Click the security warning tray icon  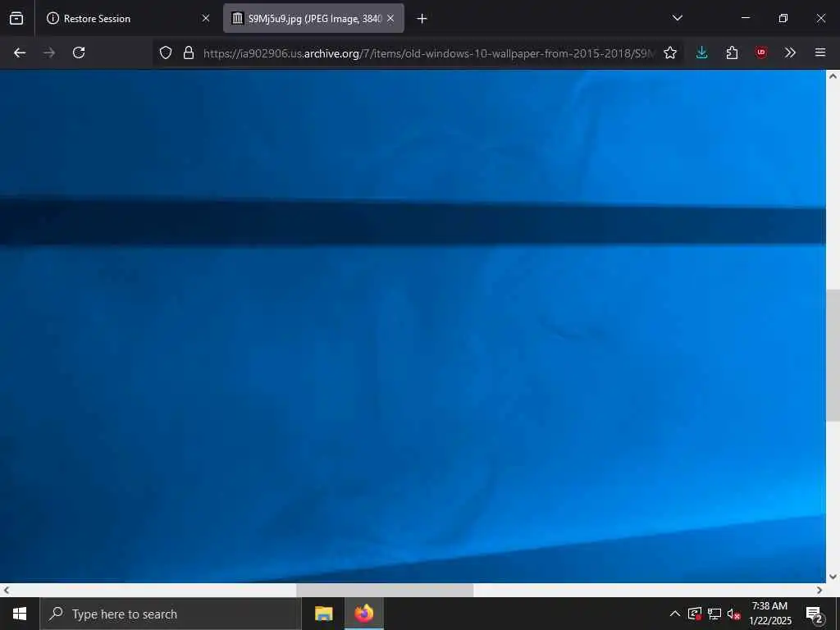coord(695,614)
